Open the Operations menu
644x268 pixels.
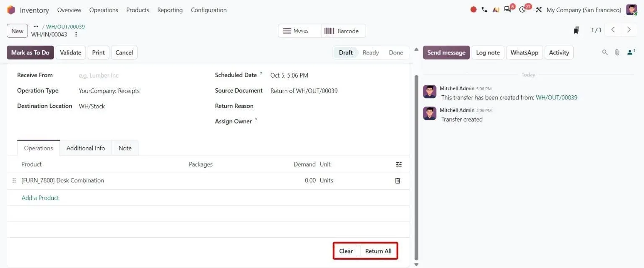point(104,10)
